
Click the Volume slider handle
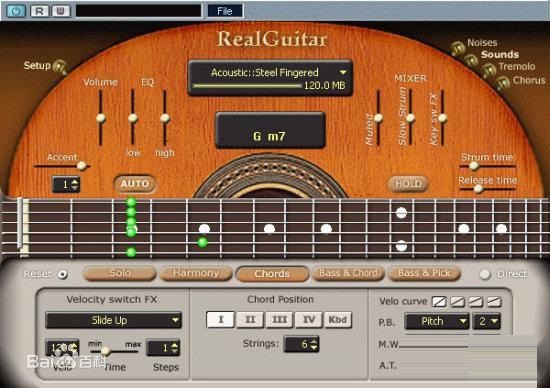101,119
